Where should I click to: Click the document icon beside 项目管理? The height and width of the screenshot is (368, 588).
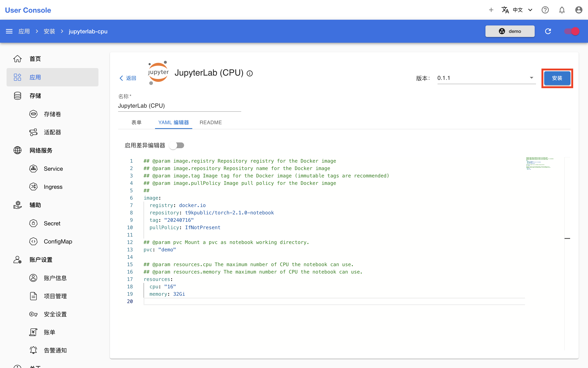pos(33,296)
